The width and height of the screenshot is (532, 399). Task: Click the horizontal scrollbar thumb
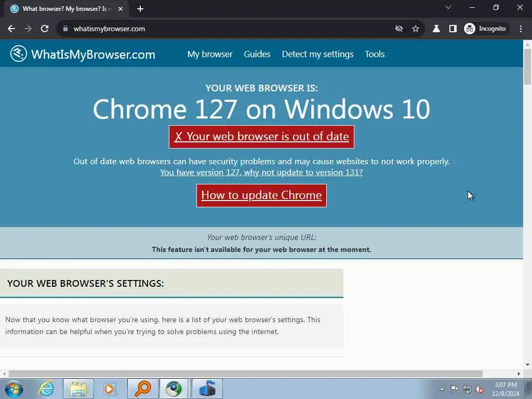246,374
